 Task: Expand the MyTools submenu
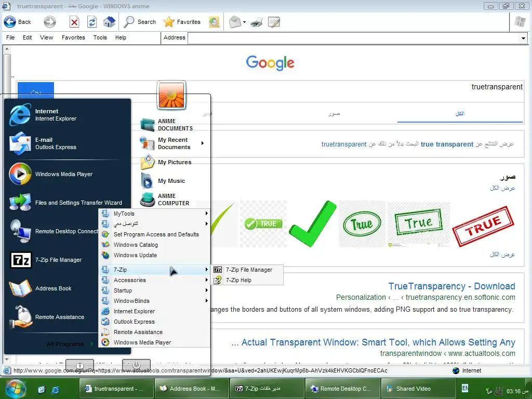pyautogui.click(x=154, y=214)
